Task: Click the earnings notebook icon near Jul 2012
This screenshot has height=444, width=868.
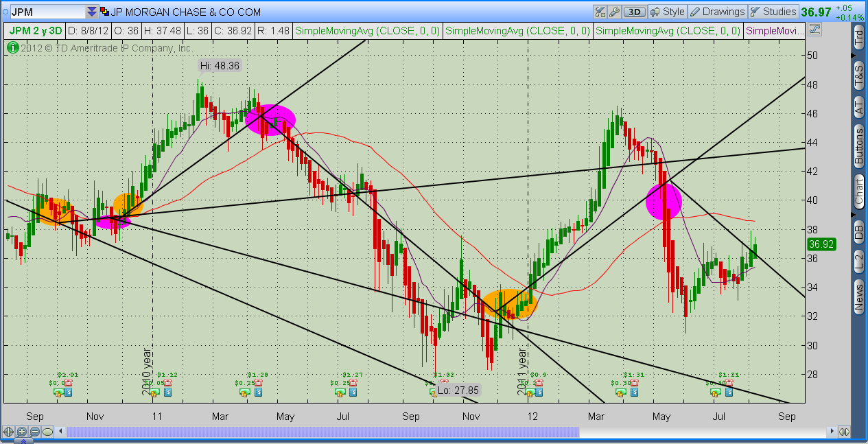Action: [x=729, y=393]
